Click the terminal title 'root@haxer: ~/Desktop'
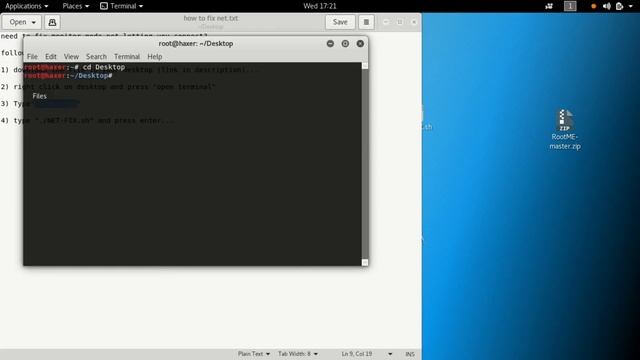The height and width of the screenshot is (360, 640). (x=196, y=44)
